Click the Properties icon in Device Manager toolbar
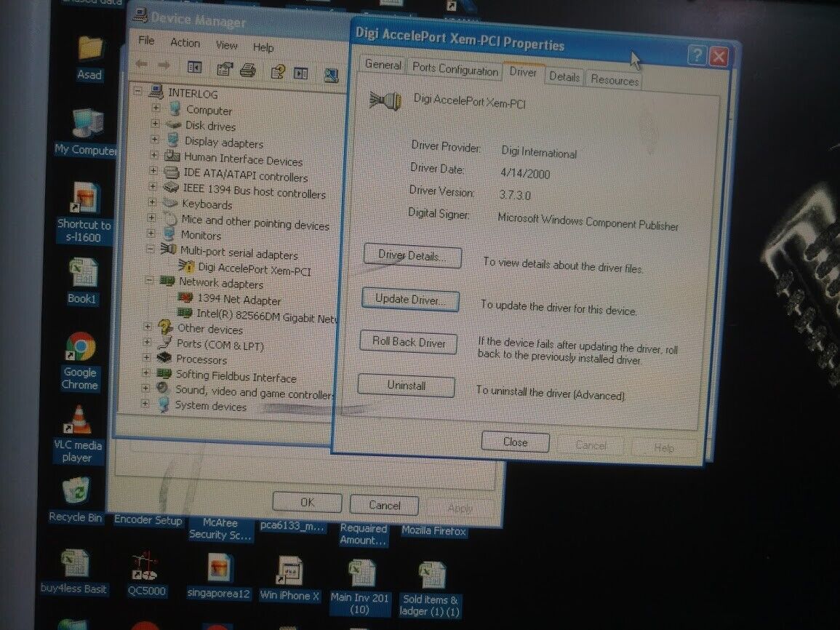 [225, 68]
